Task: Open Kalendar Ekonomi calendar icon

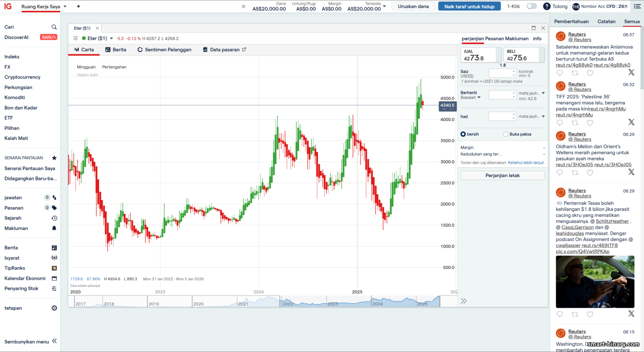Action: pyautogui.click(x=54, y=279)
